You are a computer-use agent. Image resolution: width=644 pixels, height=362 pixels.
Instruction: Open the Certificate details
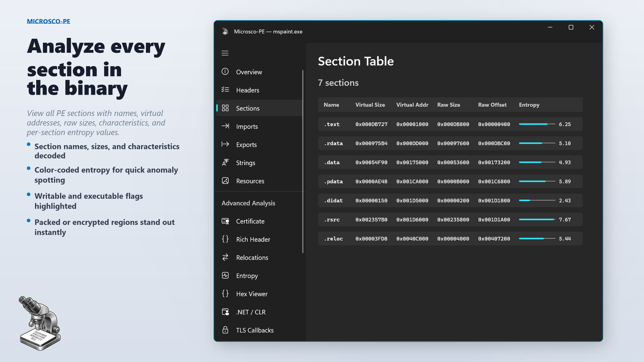tap(250, 221)
